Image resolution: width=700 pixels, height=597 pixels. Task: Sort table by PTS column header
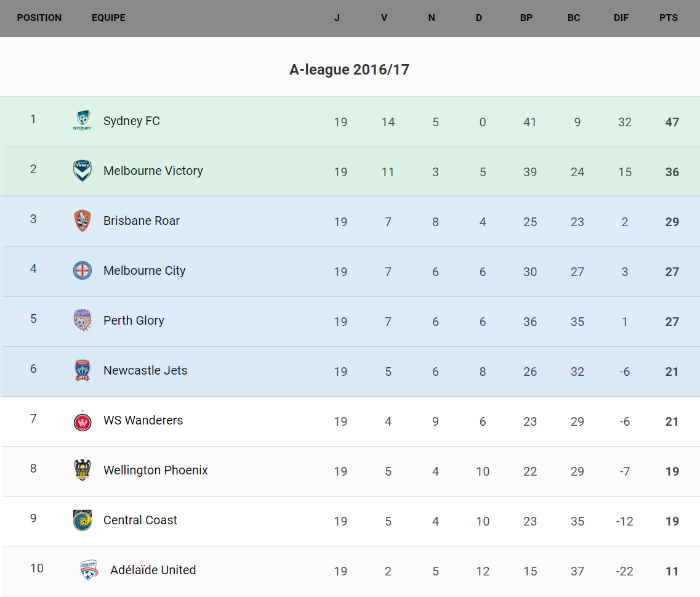(x=669, y=18)
